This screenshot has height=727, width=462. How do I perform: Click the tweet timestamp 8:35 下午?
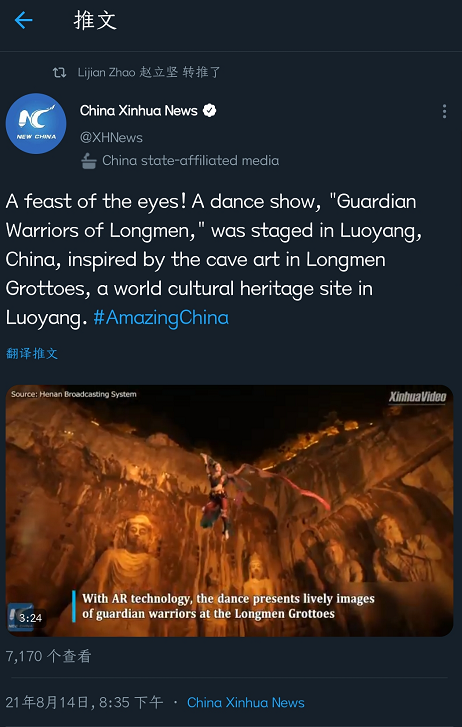click(131, 702)
